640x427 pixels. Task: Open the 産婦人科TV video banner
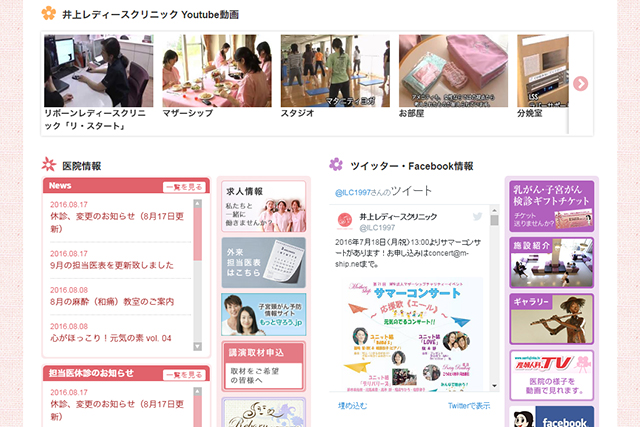(552, 374)
